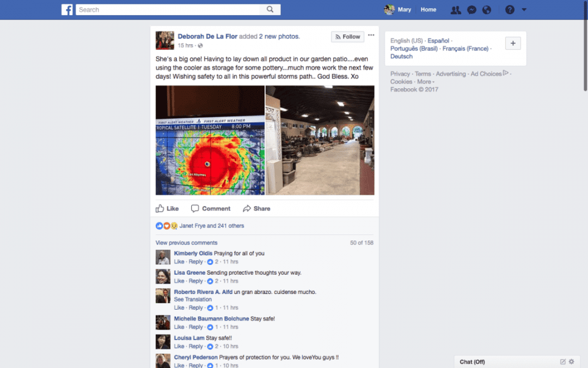This screenshot has height=368, width=588.
Task: Start a new chat message via pencil icon
Action: [562, 361]
